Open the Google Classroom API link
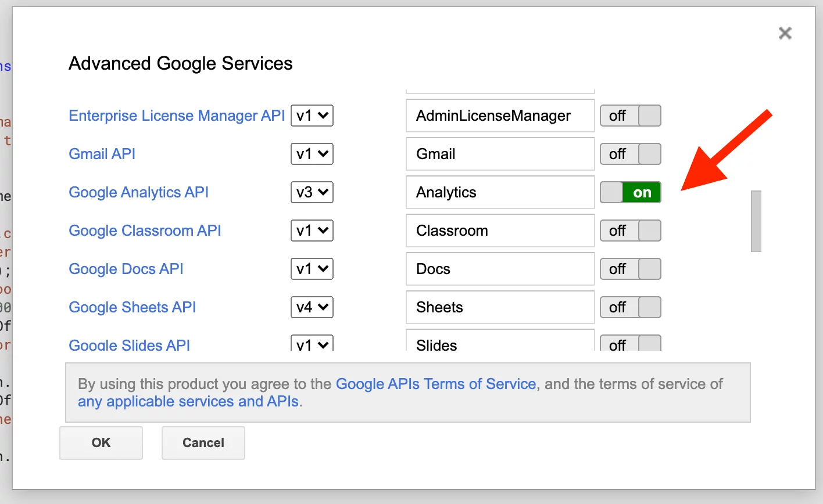 pyautogui.click(x=145, y=231)
